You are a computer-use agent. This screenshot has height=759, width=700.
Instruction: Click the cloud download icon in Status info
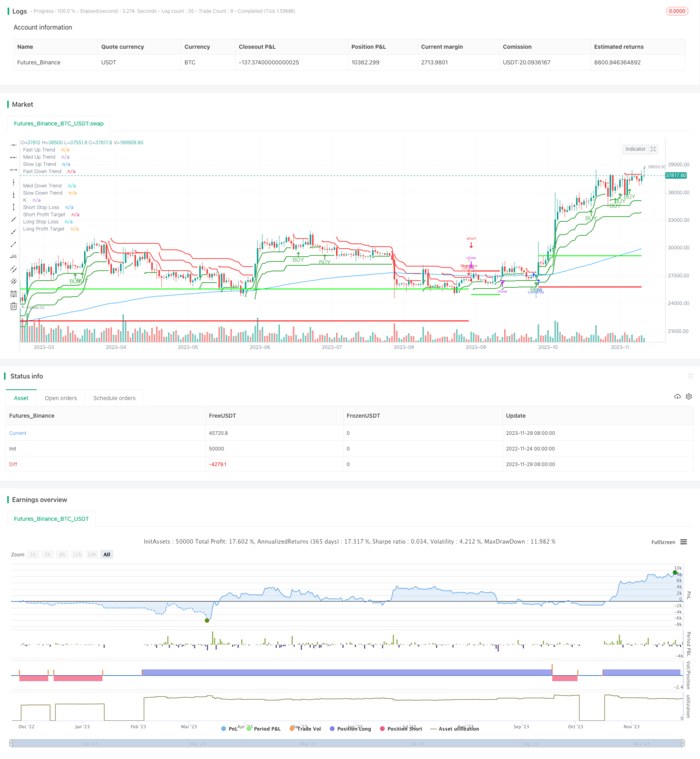[x=677, y=397]
